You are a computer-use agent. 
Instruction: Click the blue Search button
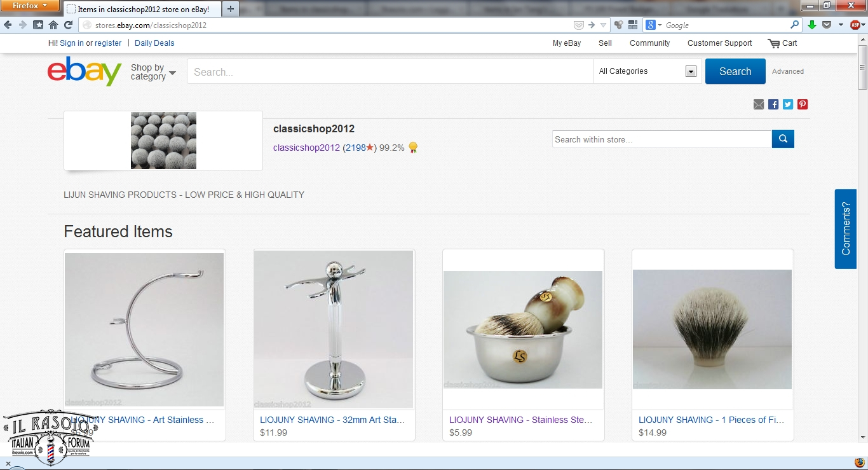[x=735, y=71]
